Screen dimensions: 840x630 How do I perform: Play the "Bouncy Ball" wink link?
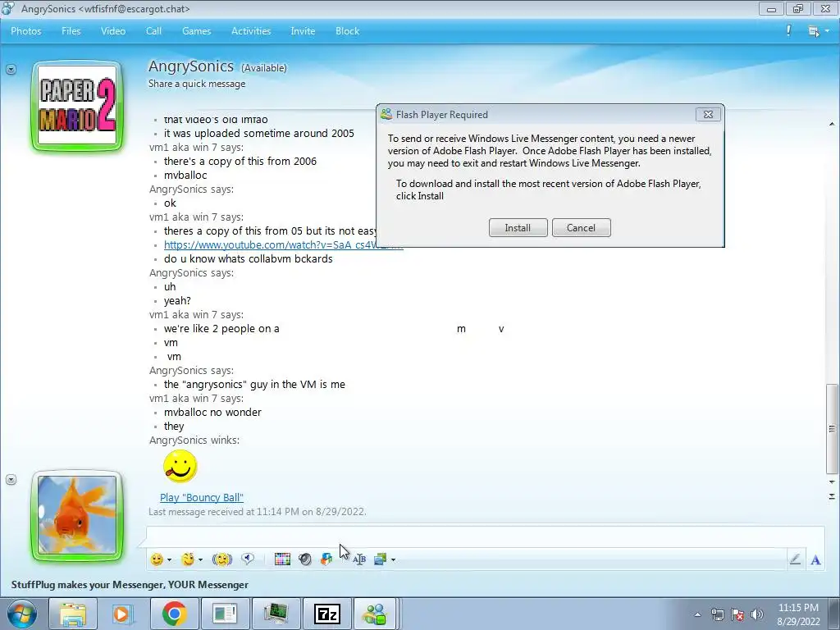coord(202,497)
